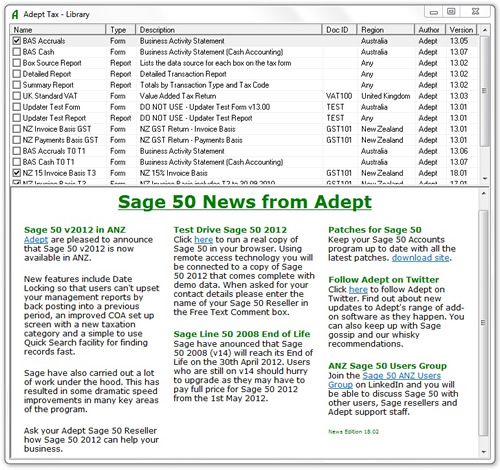Sort by the Region column header
The width and height of the screenshot is (500, 470).
click(x=386, y=30)
